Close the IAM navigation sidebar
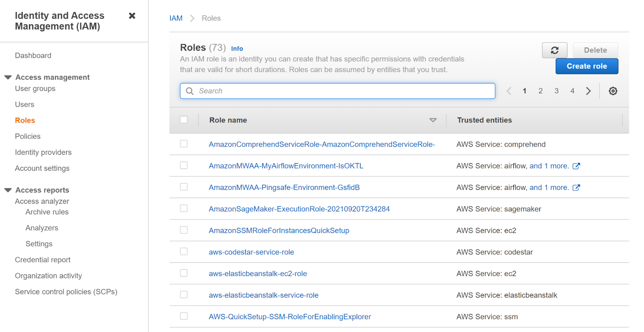This screenshot has width=644, height=332. pyautogui.click(x=132, y=16)
